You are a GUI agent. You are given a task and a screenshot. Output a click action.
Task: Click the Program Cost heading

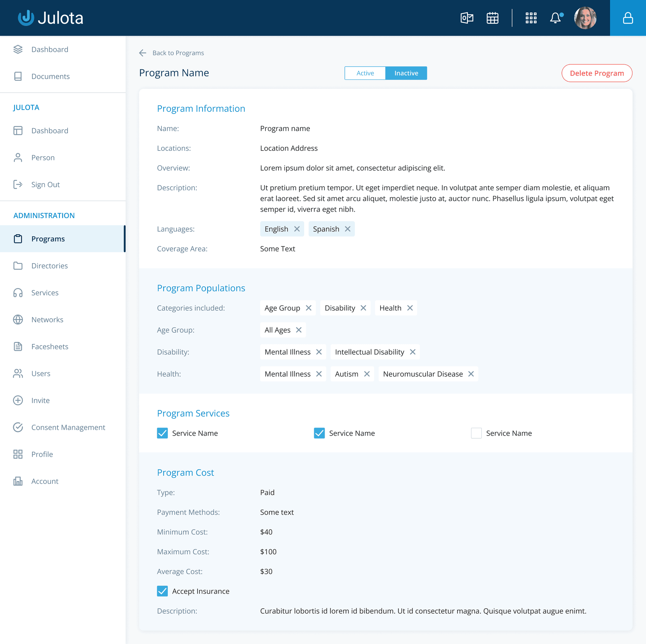185,472
